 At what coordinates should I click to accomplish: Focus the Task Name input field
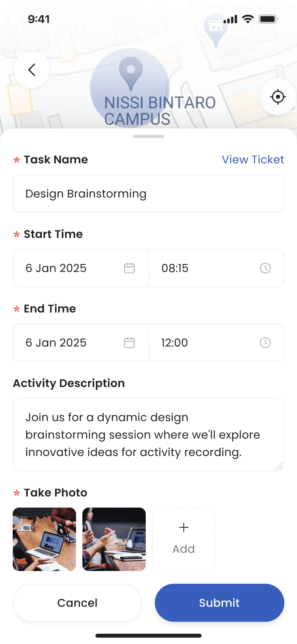(x=148, y=194)
